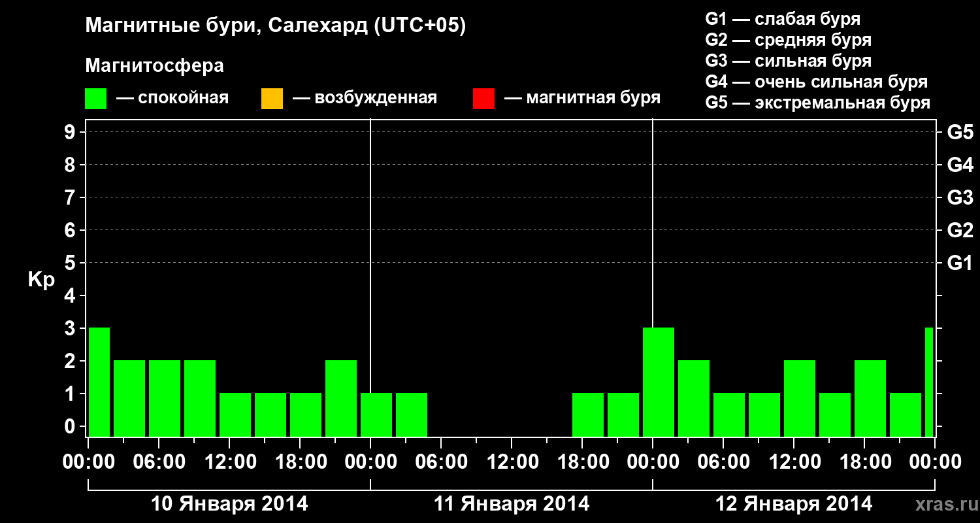
Task: Click the Kp 1 bar at 18:00 on 11 Января
Action: [588, 414]
